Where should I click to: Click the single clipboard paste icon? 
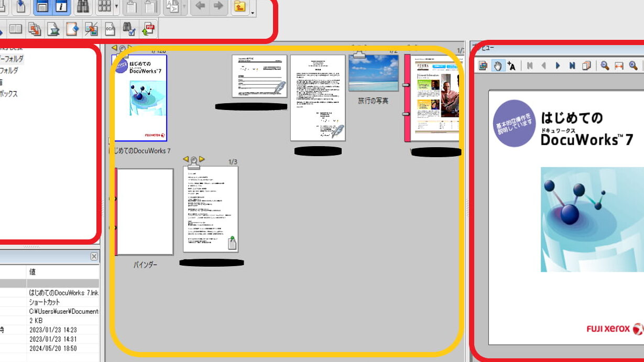[132, 7]
